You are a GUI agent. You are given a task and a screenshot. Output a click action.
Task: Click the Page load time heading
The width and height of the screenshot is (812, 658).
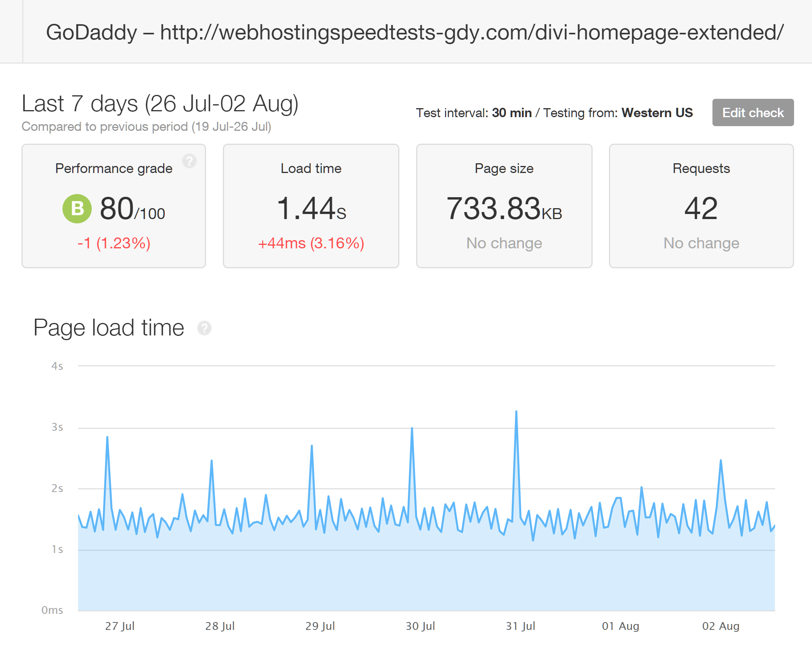(x=109, y=328)
